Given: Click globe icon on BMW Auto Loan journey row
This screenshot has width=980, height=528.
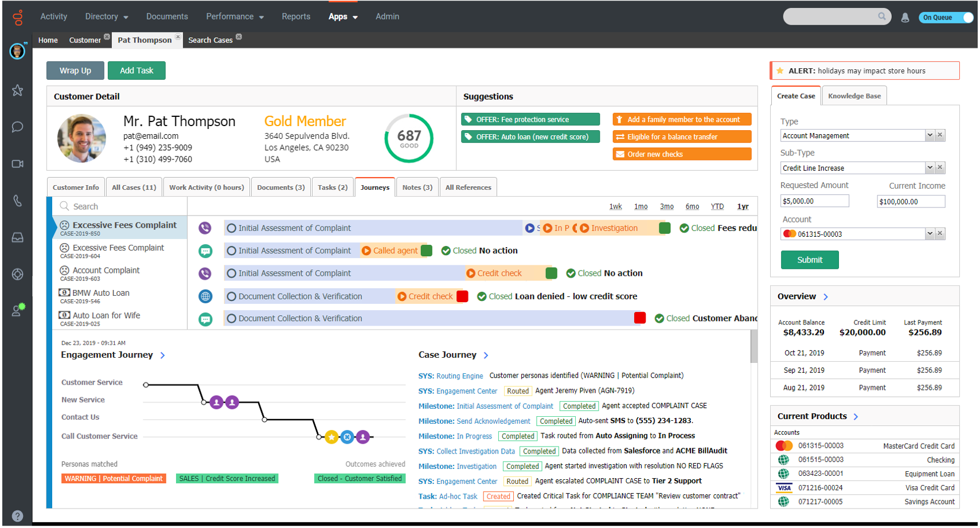Looking at the screenshot, I should (205, 296).
